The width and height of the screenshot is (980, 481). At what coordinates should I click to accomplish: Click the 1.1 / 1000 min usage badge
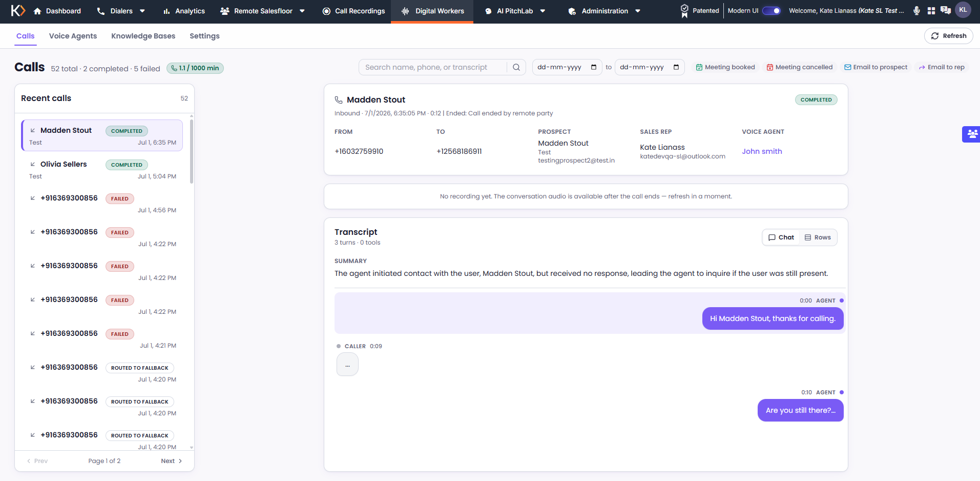(195, 68)
